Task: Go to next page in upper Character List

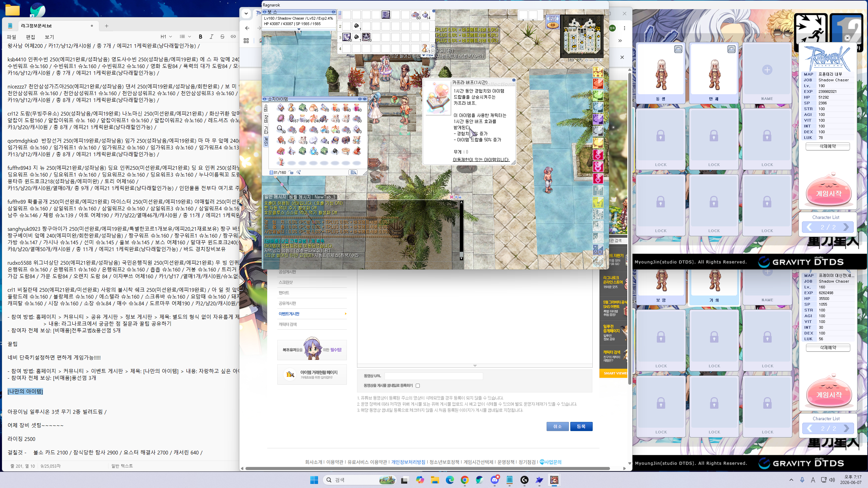Action: click(846, 227)
